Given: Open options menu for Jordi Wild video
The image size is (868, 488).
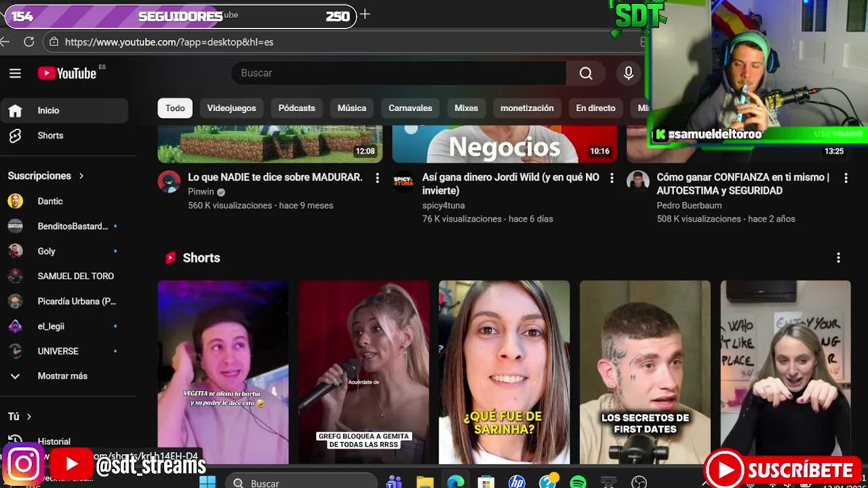Looking at the screenshot, I should 612,178.
